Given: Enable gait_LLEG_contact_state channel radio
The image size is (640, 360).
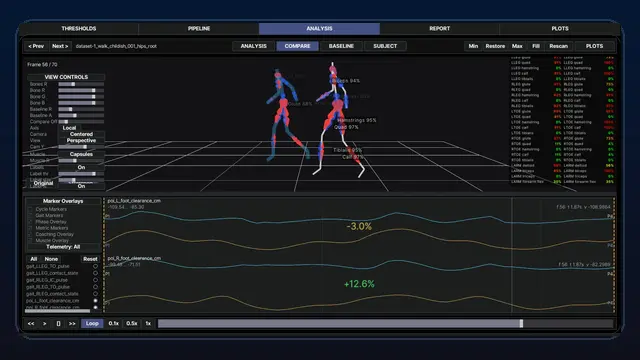Looking at the screenshot, I should point(96,273).
